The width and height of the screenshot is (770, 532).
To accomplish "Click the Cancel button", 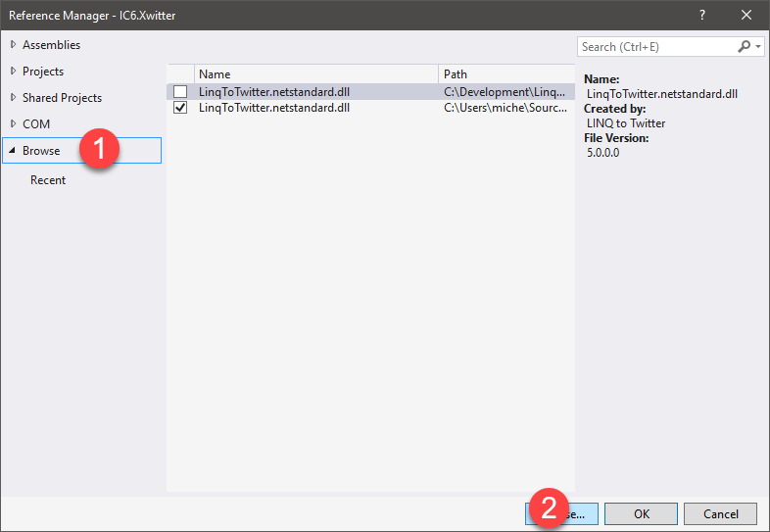I will (720, 513).
